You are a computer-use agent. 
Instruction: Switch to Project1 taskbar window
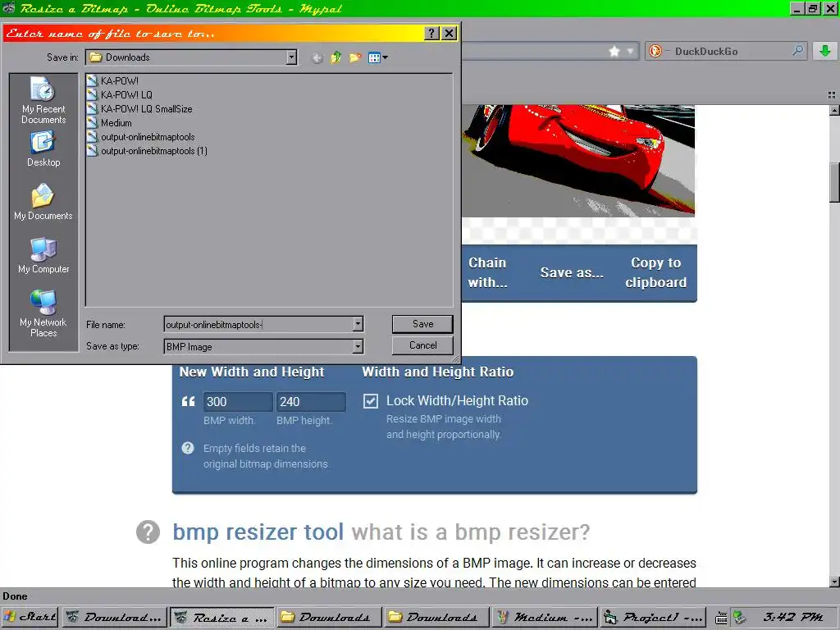[652, 617]
